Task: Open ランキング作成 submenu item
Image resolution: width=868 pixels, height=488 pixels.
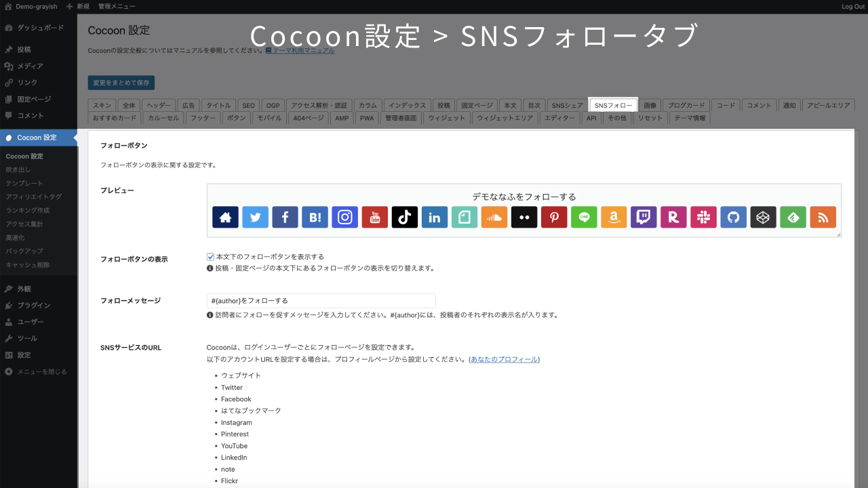Action: [28, 210]
